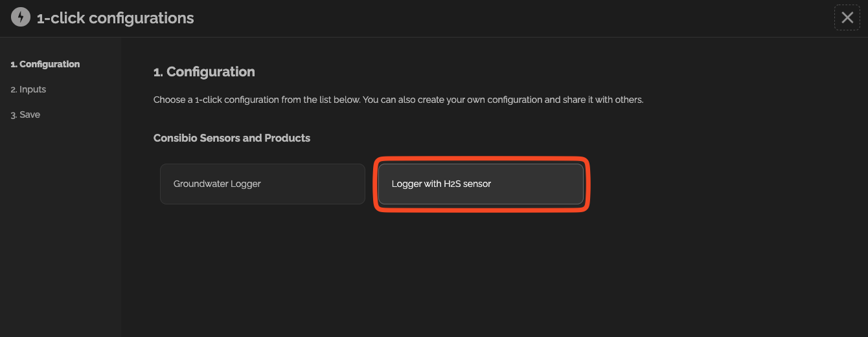Click the description paragraph about sharing configurations
This screenshot has width=868, height=337.
pyautogui.click(x=398, y=100)
